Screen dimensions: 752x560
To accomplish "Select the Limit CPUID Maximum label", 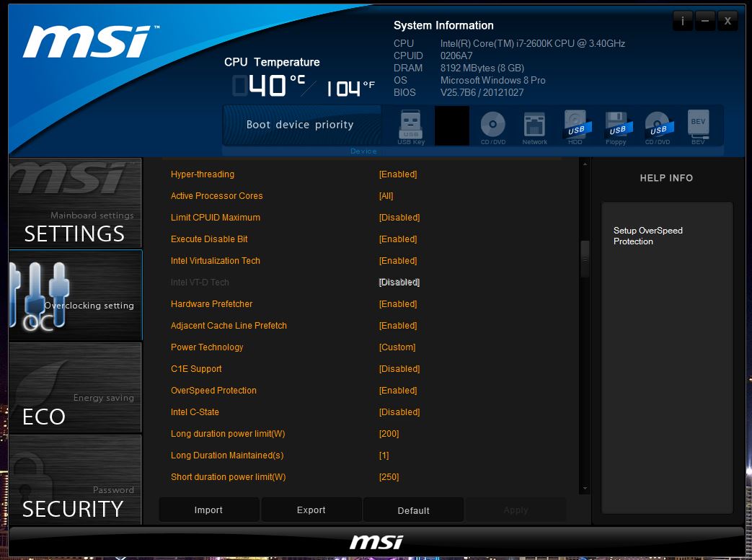I will (x=216, y=217).
